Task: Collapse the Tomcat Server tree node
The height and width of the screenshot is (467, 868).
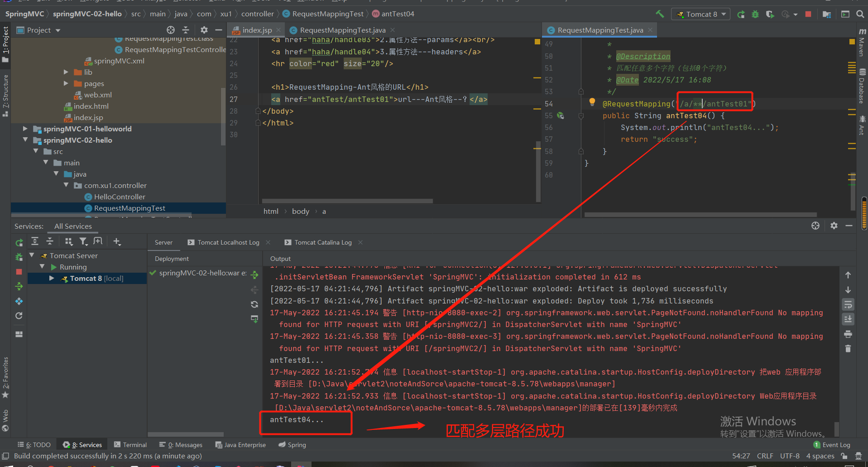Action: click(32, 255)
